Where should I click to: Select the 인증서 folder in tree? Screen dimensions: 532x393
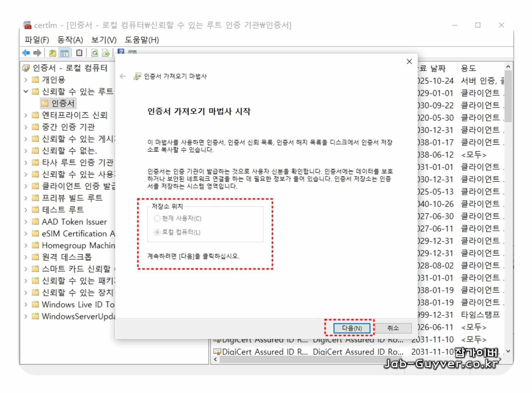tap(63, 103)
